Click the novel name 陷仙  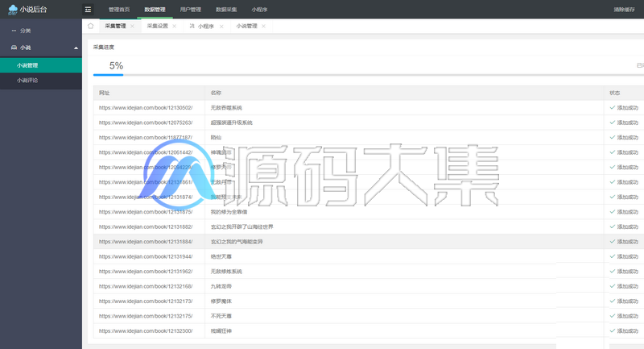click(x=216, y=137)
